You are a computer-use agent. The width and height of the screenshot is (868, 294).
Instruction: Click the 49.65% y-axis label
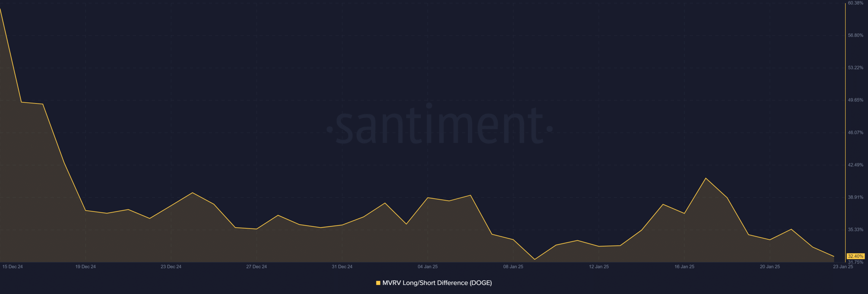[855, 100]
